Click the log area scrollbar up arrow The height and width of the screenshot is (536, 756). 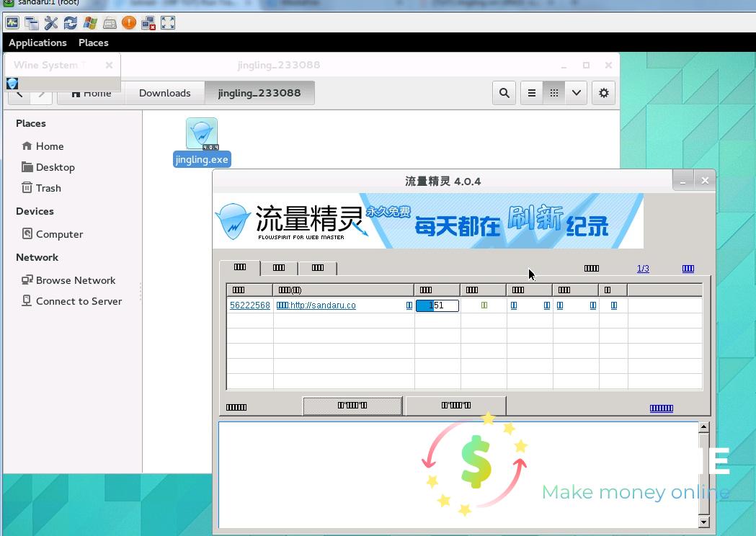point(704,427)
